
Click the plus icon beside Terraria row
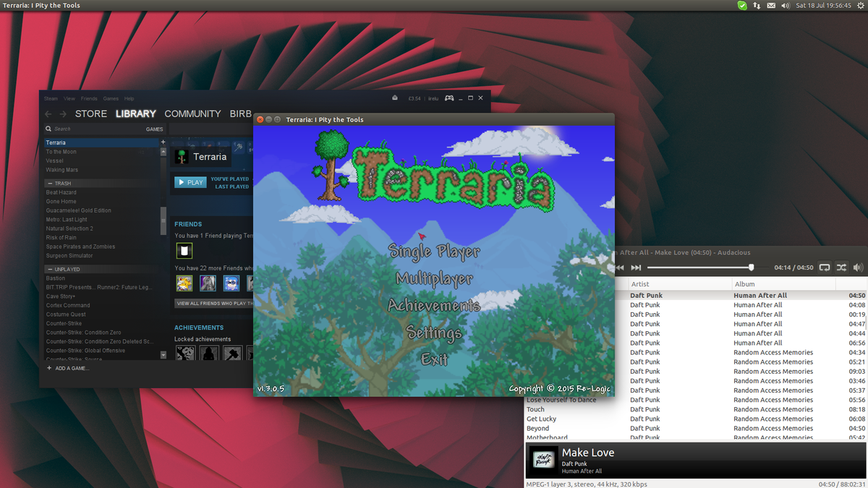tap(163, 142)
